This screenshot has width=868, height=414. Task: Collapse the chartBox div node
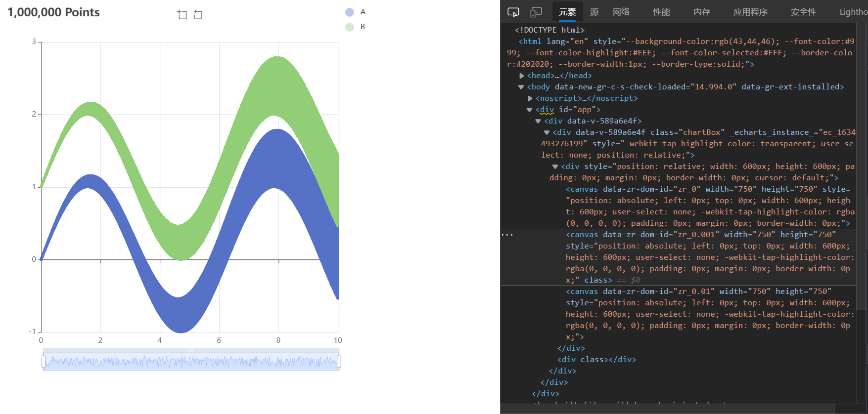click(x=547, y=132)
